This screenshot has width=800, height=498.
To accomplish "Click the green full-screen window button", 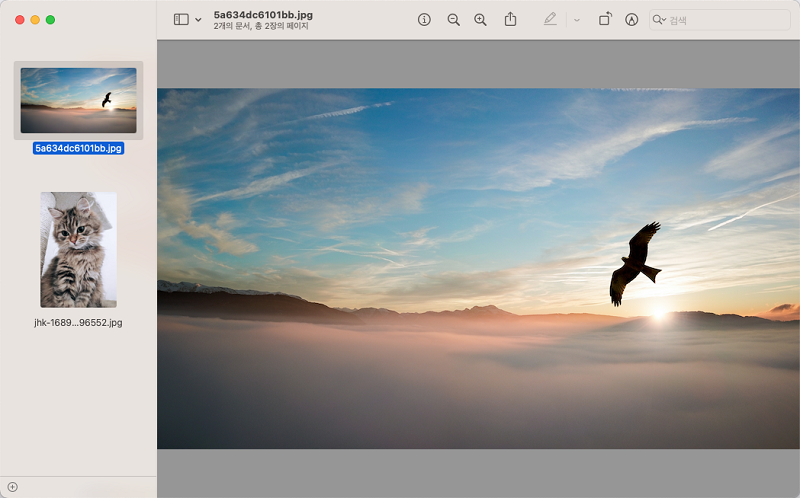I will point(51,20).
